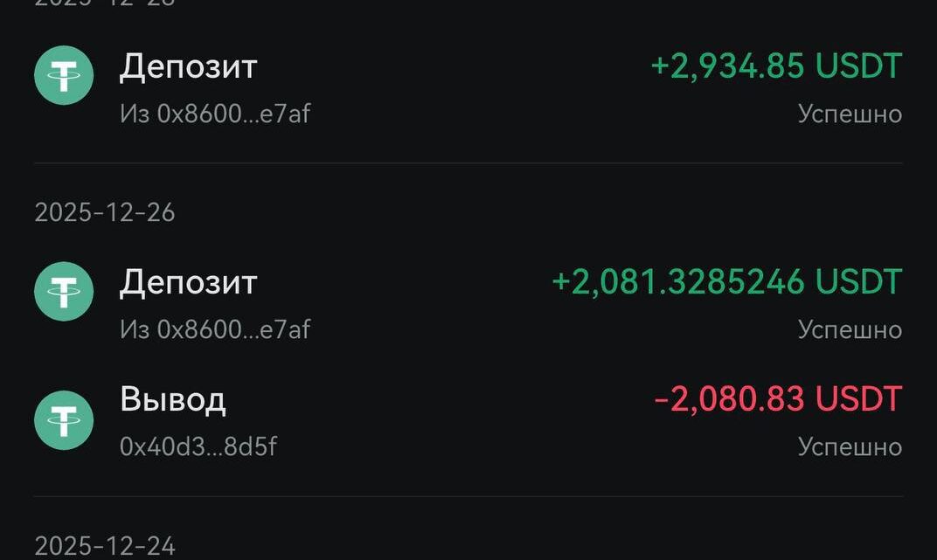Viewport: 937px width, 560px height.
Task: Tap the red −2,080.83 USDT amount
Action: (777, 399)
